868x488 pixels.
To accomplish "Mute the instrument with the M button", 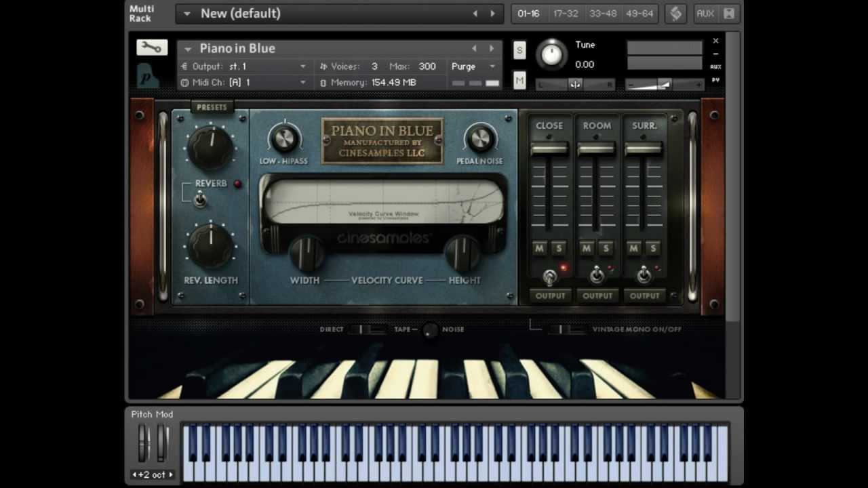I will click(x=519, y=81).
